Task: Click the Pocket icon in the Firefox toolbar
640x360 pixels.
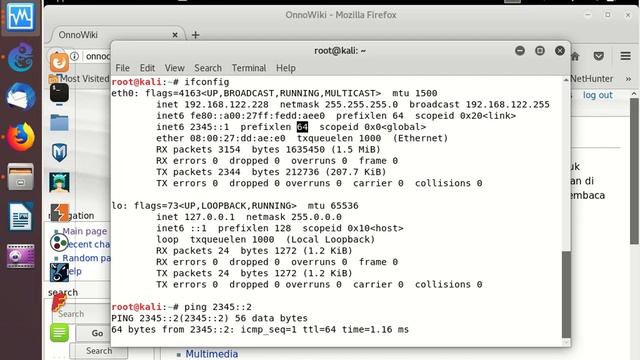Action: [x=599, y=56]
